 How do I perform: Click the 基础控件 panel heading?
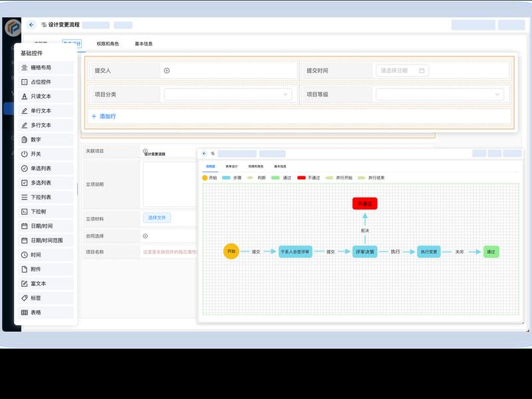pos(31,53)
